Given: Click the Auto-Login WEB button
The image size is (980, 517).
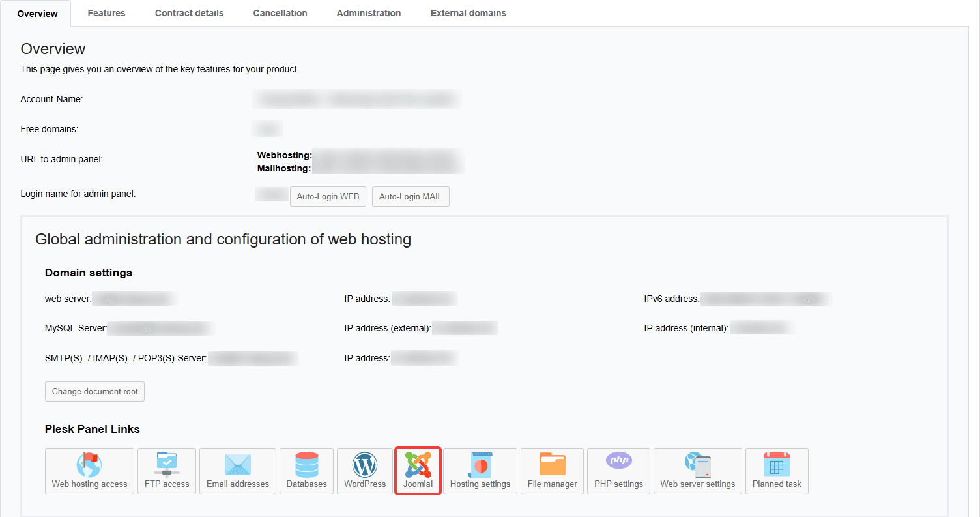Looking at the screenshot, I should coord(328,196).
